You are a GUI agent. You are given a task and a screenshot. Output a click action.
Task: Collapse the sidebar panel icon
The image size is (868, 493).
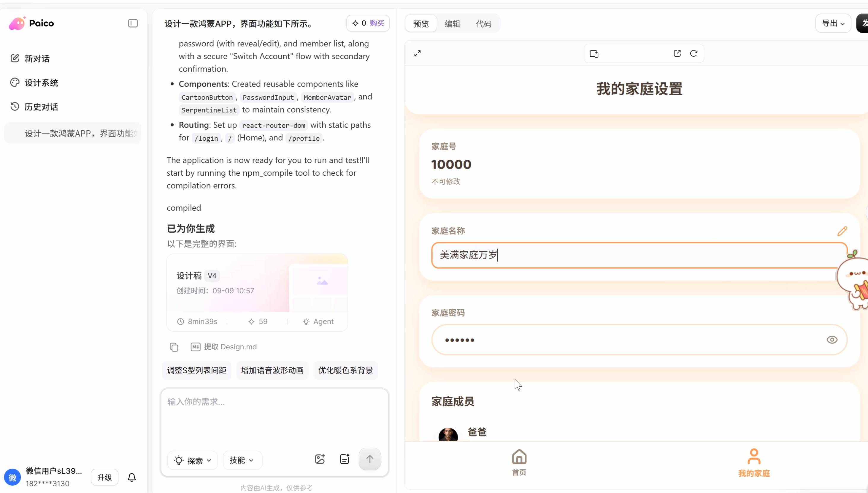coord(133,23)
